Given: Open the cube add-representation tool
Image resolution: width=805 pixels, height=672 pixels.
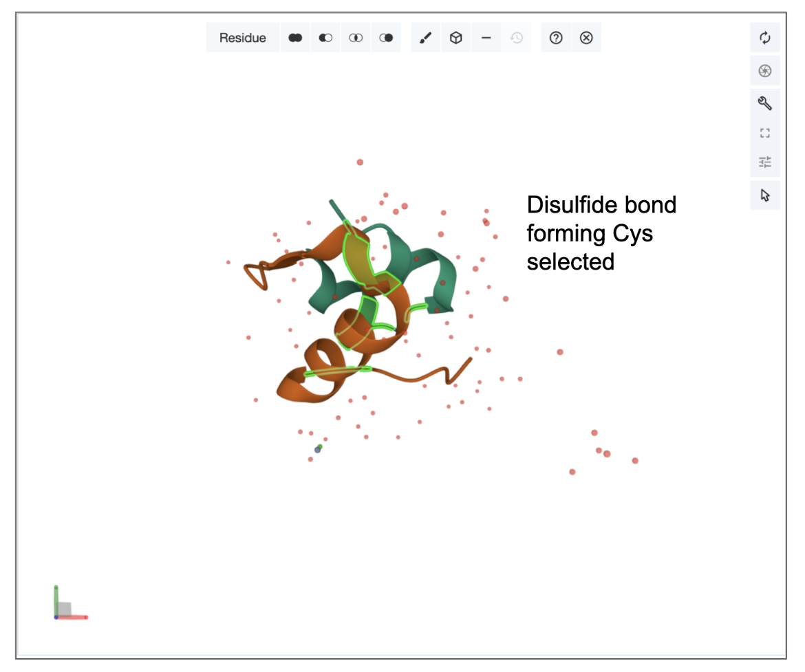Looking at the screenshot, I should [455, 38].
